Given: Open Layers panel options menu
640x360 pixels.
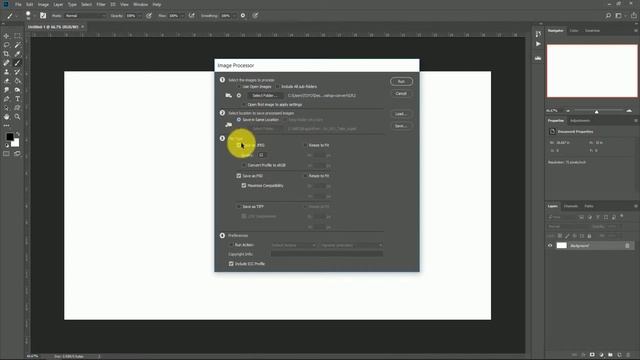Looking at the screenshot, I should tap(636, 206).
